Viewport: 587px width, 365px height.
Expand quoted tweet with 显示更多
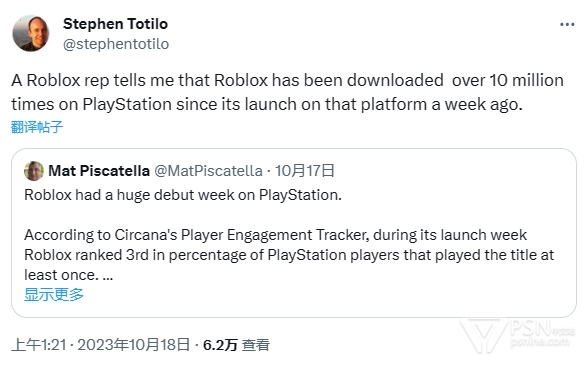coord(54,295)
